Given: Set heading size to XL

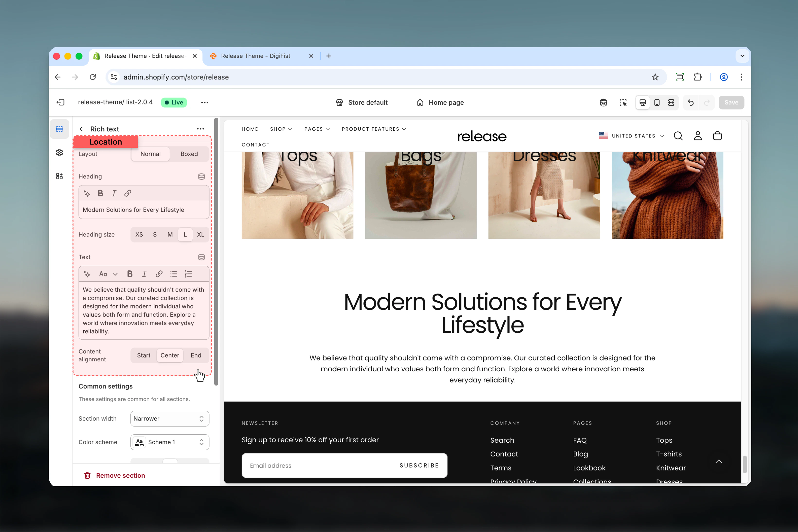Looking at the screenshot, I should coord(201,235).
